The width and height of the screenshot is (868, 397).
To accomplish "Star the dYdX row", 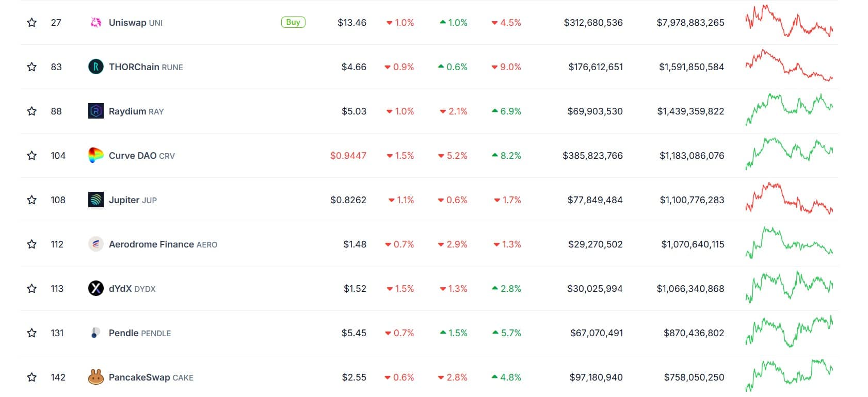I will coord(32,289).
